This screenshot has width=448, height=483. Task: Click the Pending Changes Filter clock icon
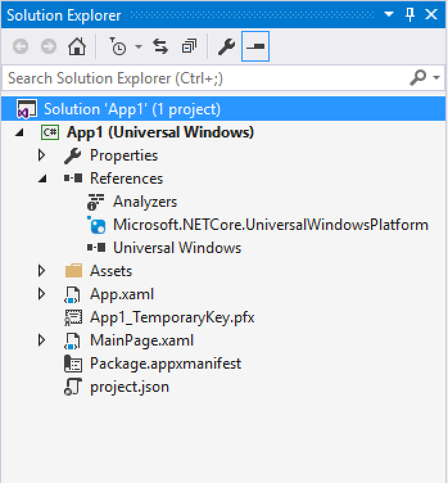point(119,47)
